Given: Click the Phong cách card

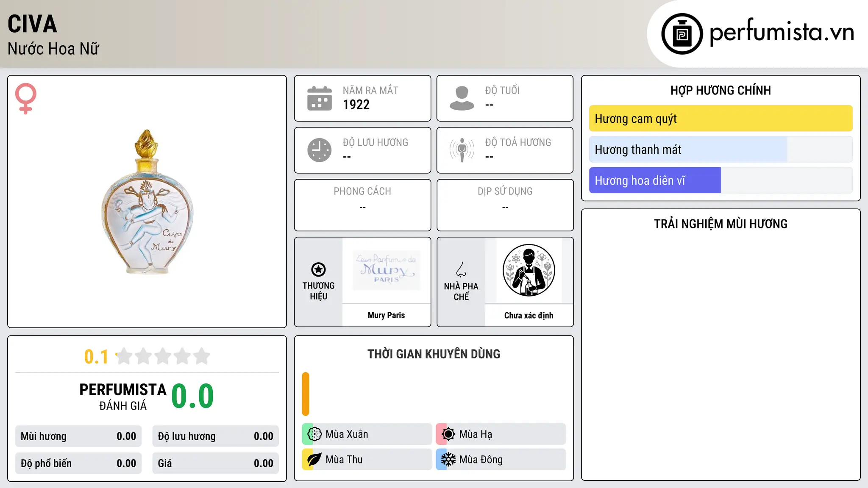Looking at the screenshot, I should [362, 205].
